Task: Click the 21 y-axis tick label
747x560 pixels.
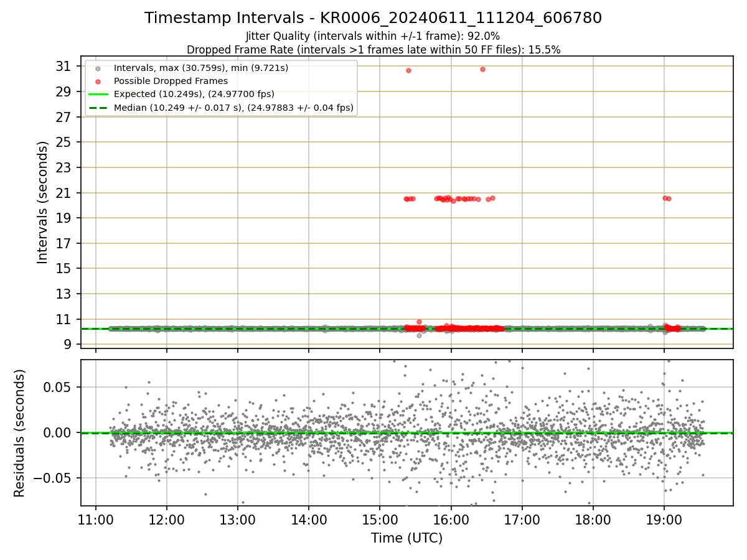Action: pos(64,193)
